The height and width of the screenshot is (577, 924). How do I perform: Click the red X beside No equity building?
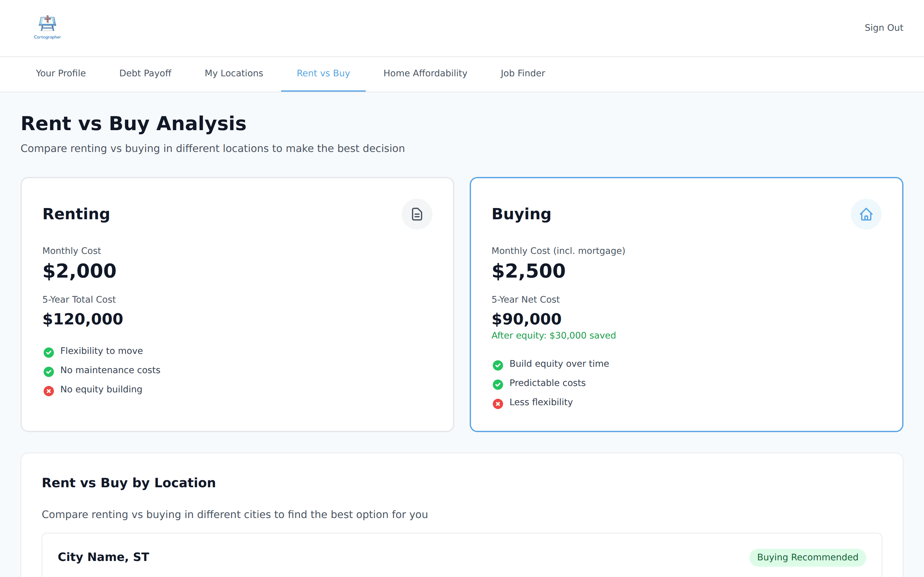pyautogui.click(x=48, y=391)
